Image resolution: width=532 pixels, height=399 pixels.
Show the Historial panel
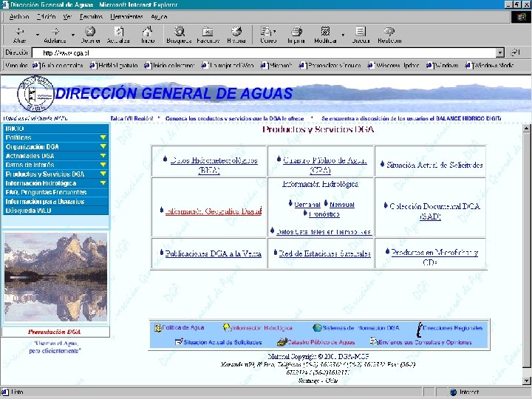coord(236,35)
